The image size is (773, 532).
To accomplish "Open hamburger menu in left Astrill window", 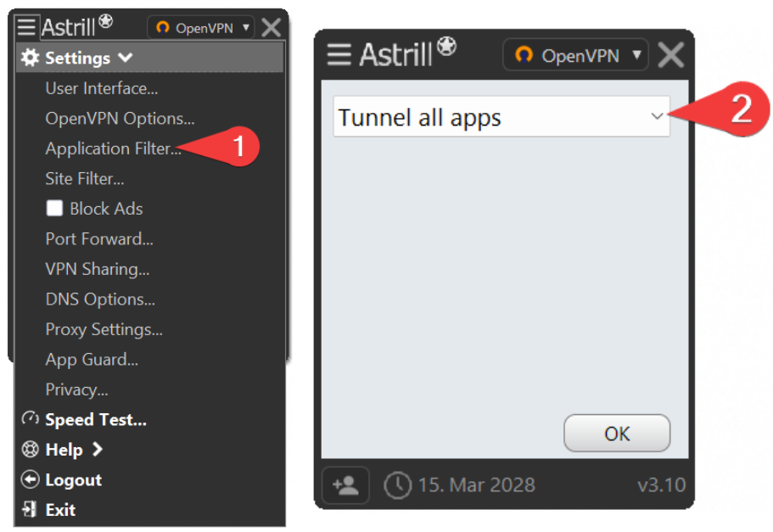I will pyautogui.click(x=26, y=26).
